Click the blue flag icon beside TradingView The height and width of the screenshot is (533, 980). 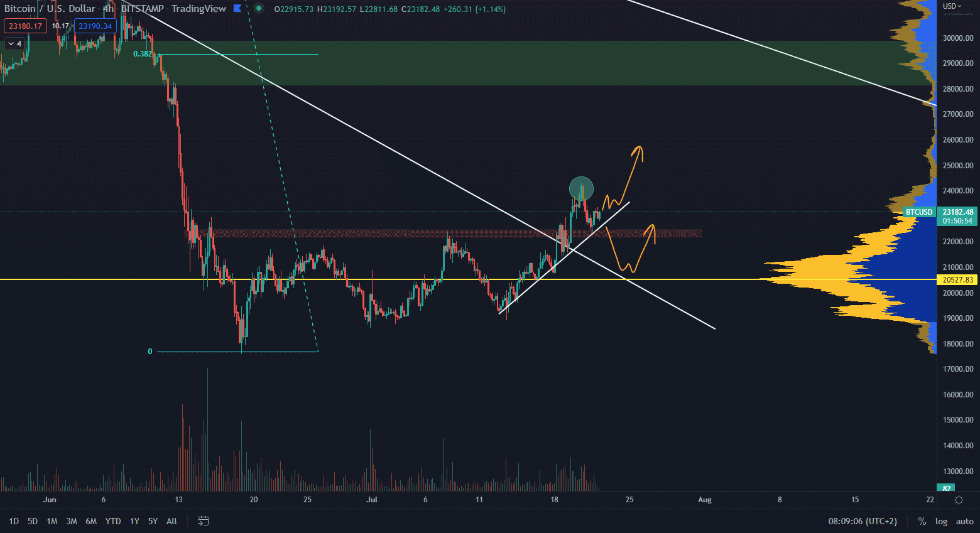[237, 9]
